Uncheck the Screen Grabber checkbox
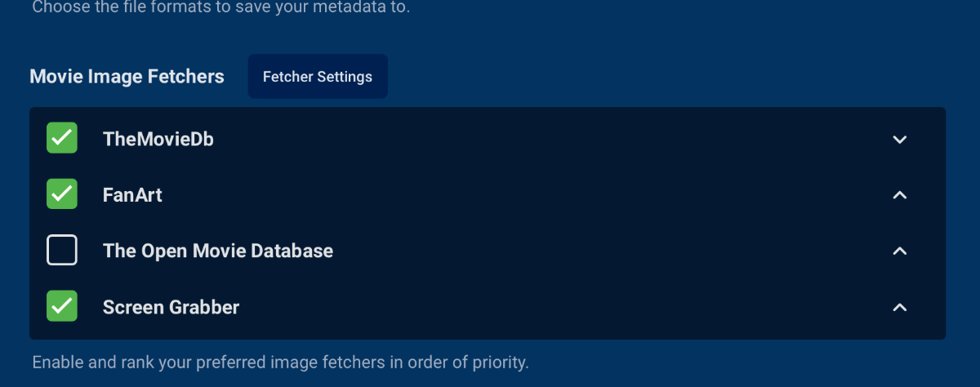Viewport: 980px width, 387px height. click(62, 306)
